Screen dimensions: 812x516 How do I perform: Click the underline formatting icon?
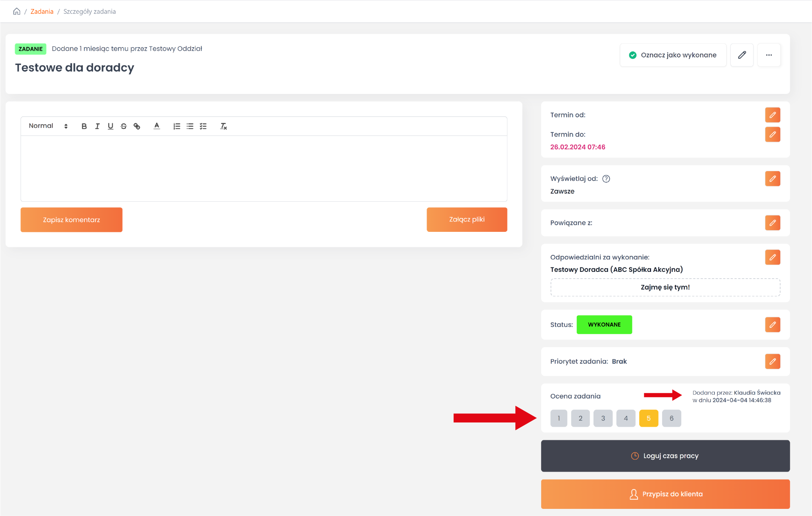click(x=110, y=126)
